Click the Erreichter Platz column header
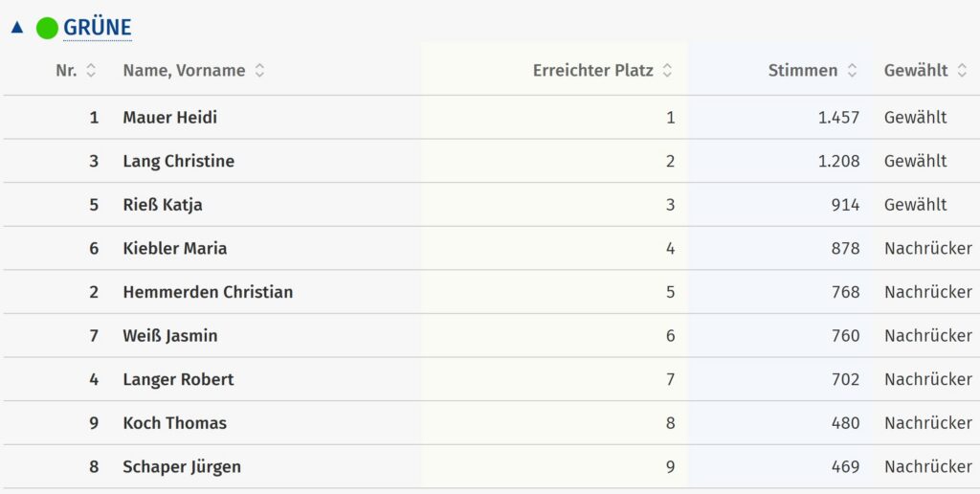The width and height of the screenshot is (980, 494). point(592,71)
